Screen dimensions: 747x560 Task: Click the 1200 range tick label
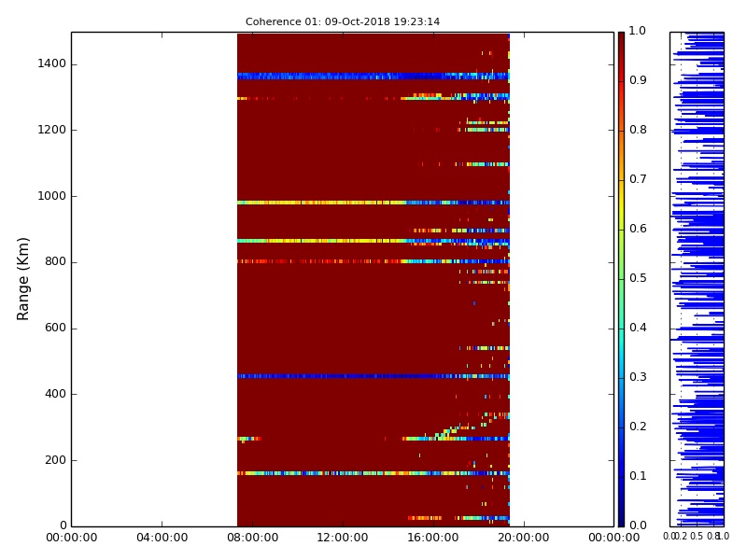pos(52,130)
